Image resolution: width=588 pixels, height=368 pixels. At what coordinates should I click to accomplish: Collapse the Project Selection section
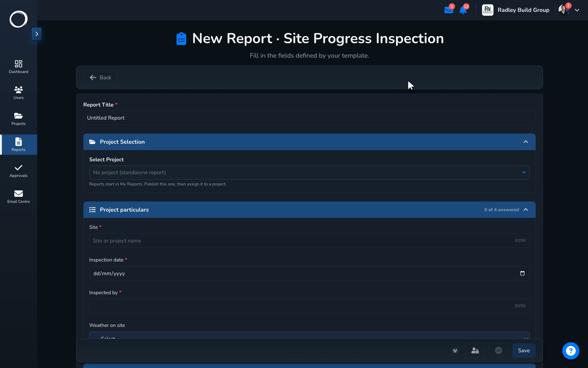[x=526, y=142]
